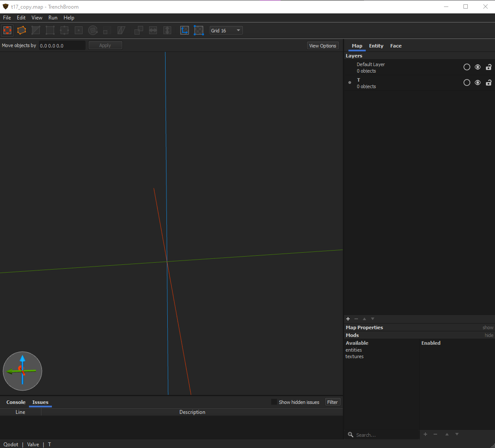Set T layer as active layer
Screen dimensions: 495x448
466,83
